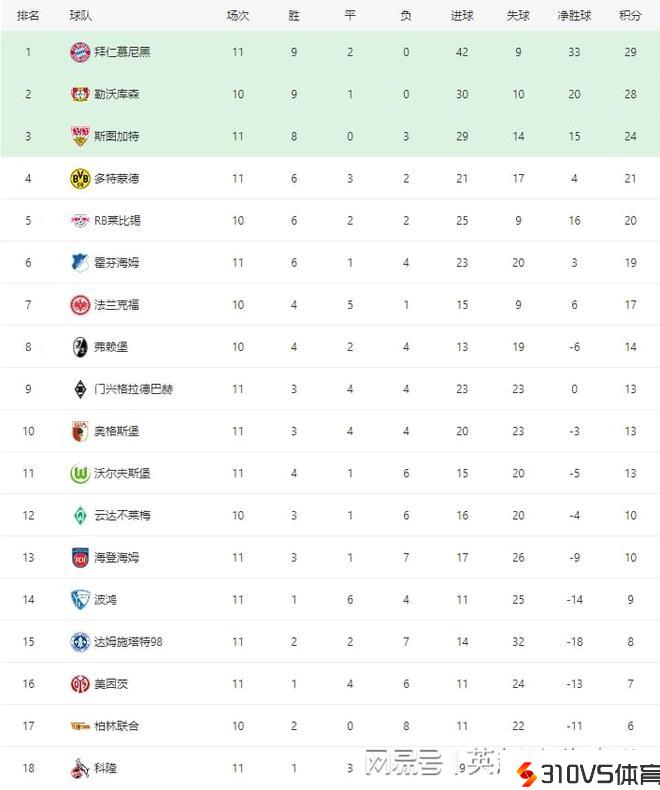This screenshot has height=790, width=660.
Task: Sort by the 积分 column header
Action: (x=630, y=15)
